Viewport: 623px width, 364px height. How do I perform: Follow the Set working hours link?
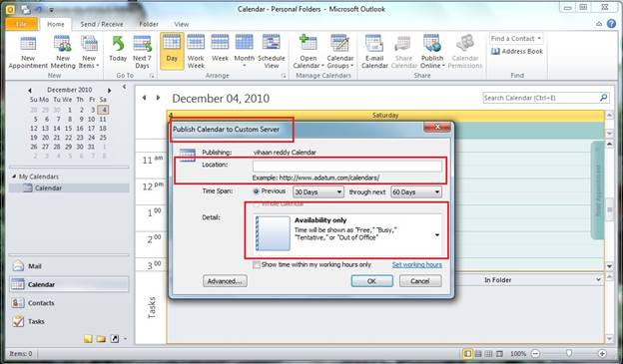(x=416, y=264)
